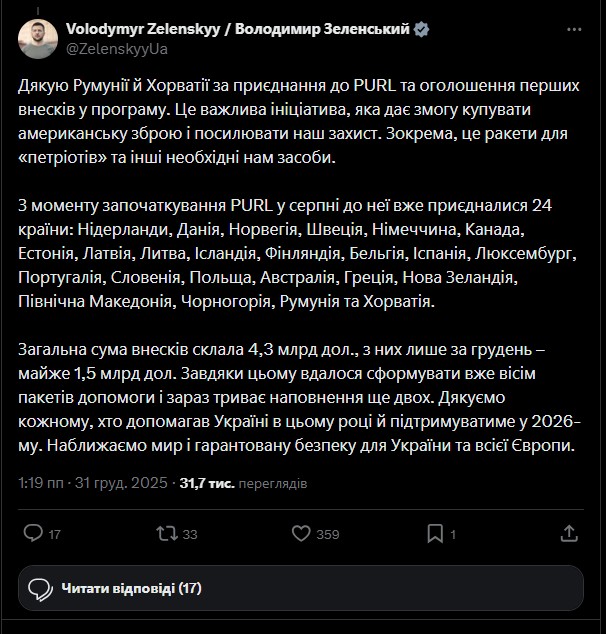Like the post with the heart icon
606x634 pixels.
click(300, 533)
